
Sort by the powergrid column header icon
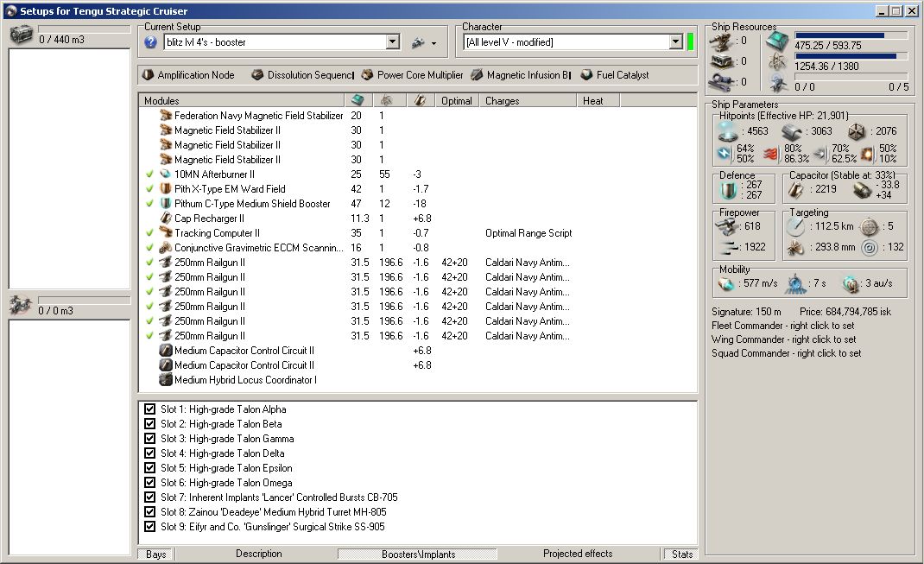click(387, 100)
